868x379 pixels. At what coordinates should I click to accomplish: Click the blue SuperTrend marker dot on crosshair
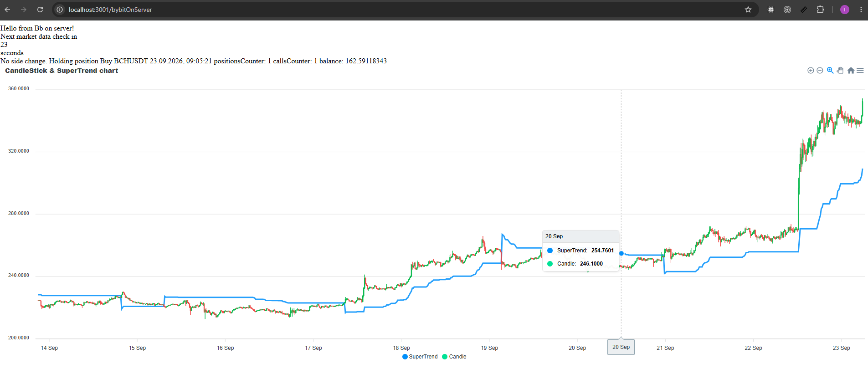(x=621, y=253)
